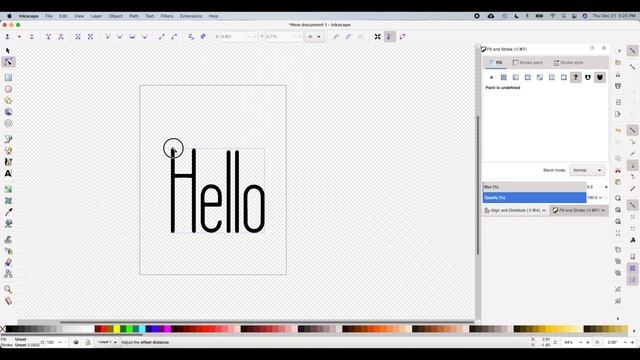Toggle show path outline button
The width and height of the screenshot is (640, 360).
[402, 37]
